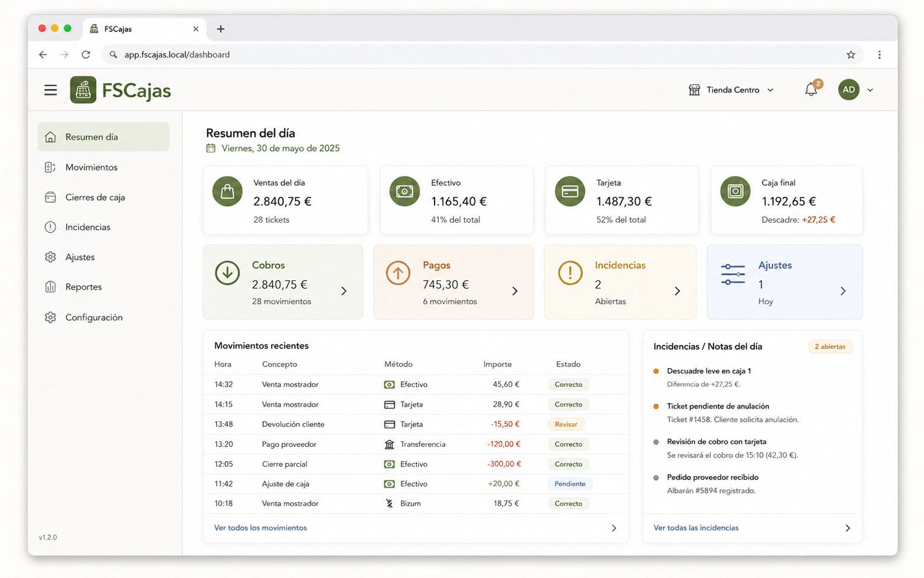The height and width of the screenshot is (578, 924).
Task: Open Reportes in sidebar
Action: (x=103, y=287)
